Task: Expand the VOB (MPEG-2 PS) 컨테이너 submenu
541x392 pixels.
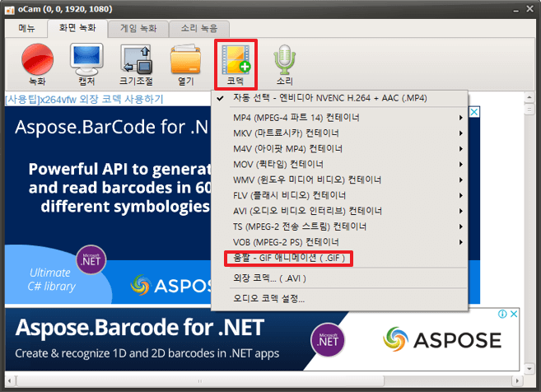Action: pyautogui.click(x=339, y=242)
